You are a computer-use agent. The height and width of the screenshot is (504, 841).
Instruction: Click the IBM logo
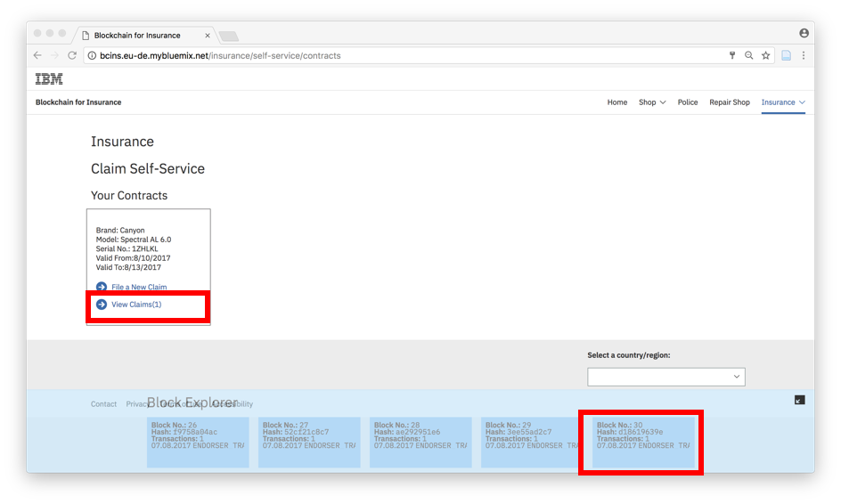[x=49, y=79]
